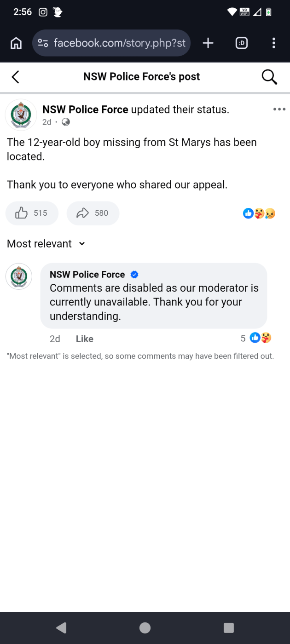Tap the commenter's NSW Police avatar
Viewport: 290px width, 644px height.
[19, 276]
